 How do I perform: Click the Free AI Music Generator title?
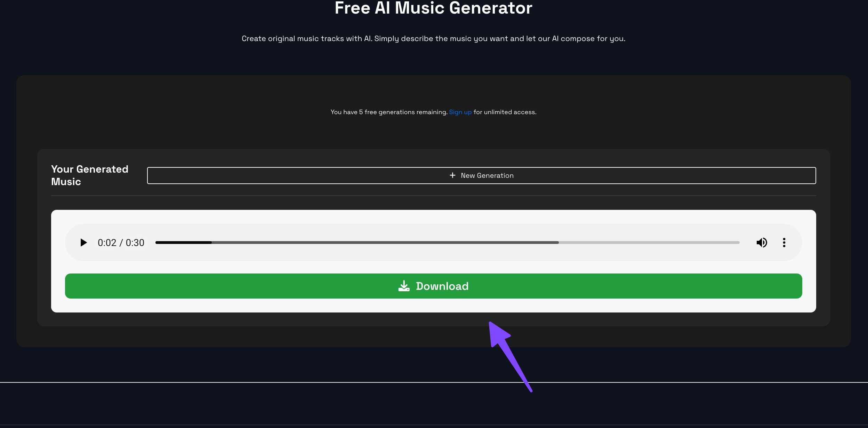433,8
